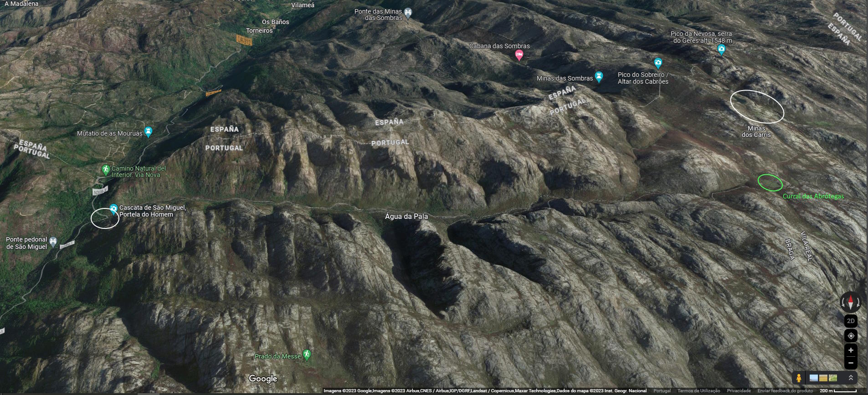The width and height of the screenshot is (868, 395).
Task: Select the Pico da Nevosa camera pin
Action: coord(721,50)
